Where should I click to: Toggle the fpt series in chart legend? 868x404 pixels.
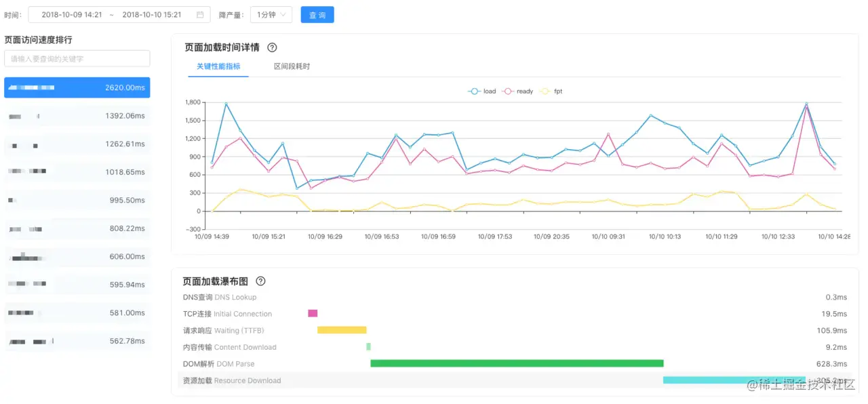click(551, 92)
